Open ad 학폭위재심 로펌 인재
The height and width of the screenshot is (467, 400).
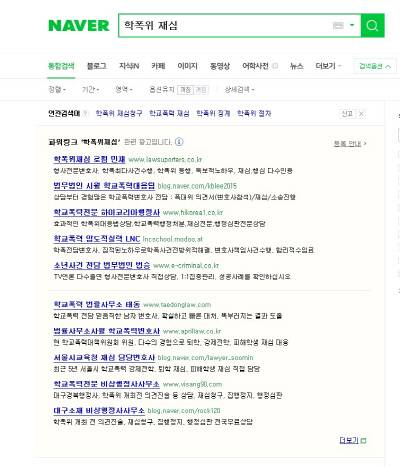click(89, 159)
